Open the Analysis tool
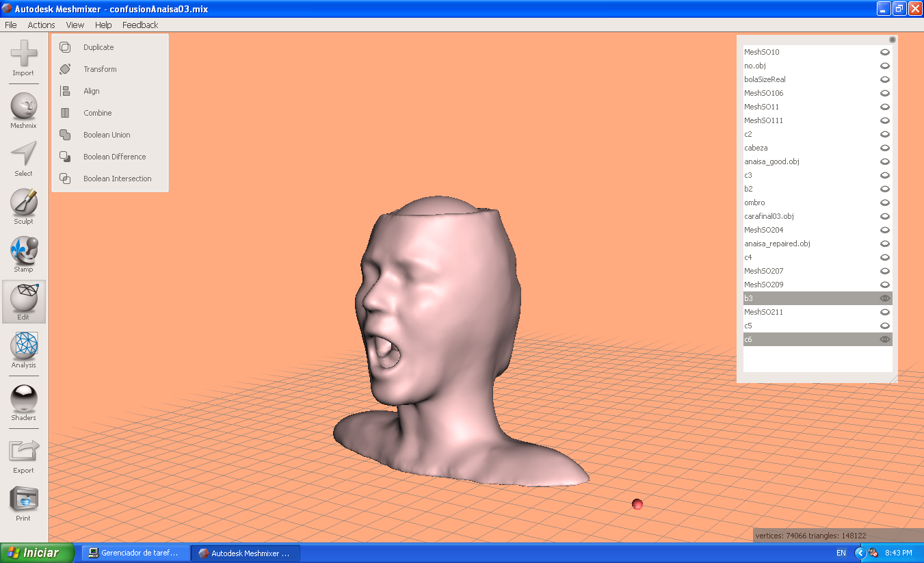Screen dimensions: 924x563 click(24, 350)
